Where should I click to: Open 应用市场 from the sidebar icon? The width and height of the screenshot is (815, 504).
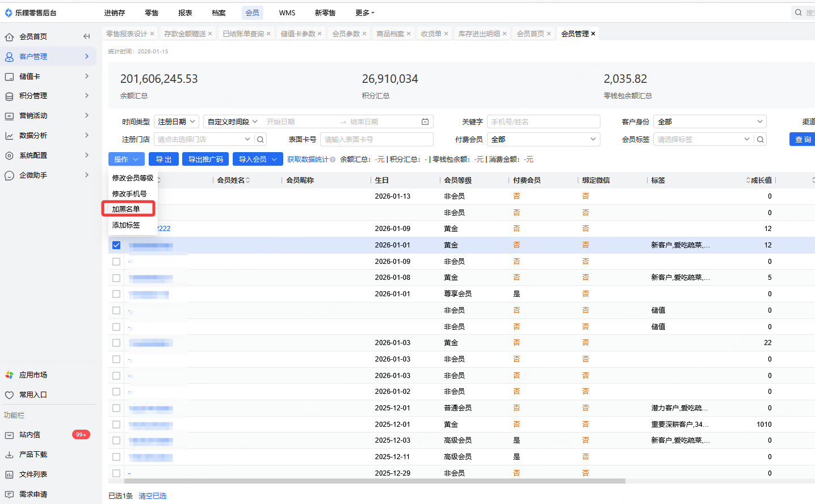[x=9, y=375]
